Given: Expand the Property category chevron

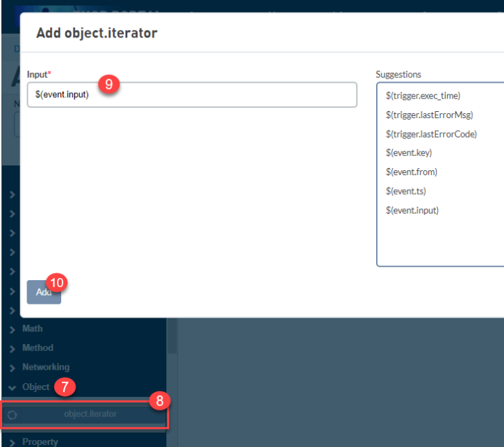Looking at the screenshot, I should tap(13, 443).
